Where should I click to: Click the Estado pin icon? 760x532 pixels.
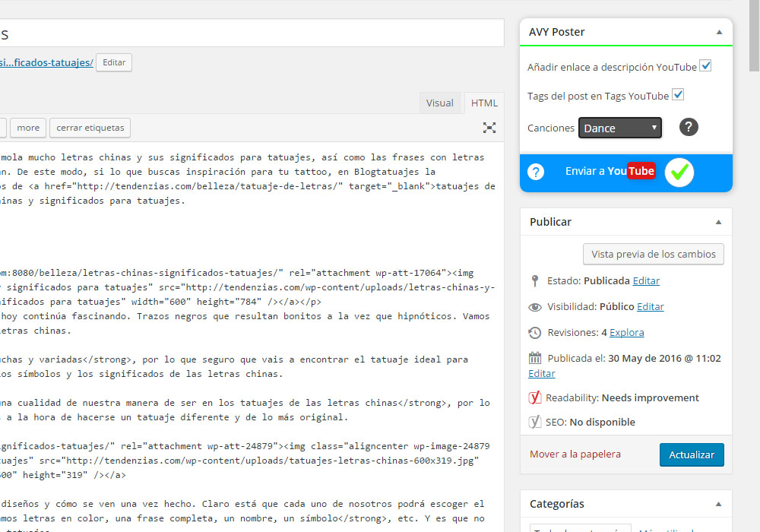(x=534, y=280)
